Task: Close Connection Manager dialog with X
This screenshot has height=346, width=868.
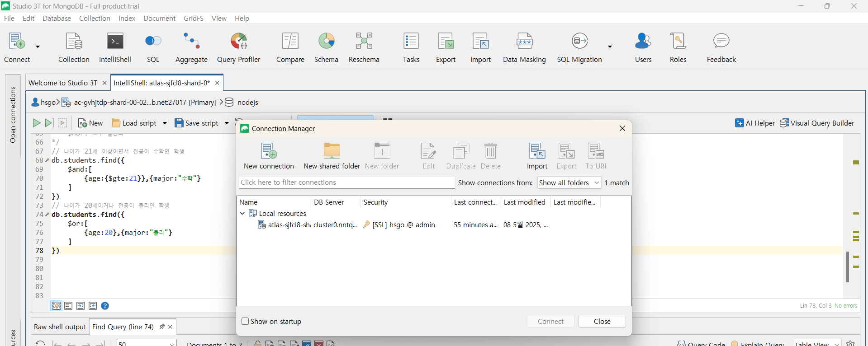Action: tap(622, 128)
